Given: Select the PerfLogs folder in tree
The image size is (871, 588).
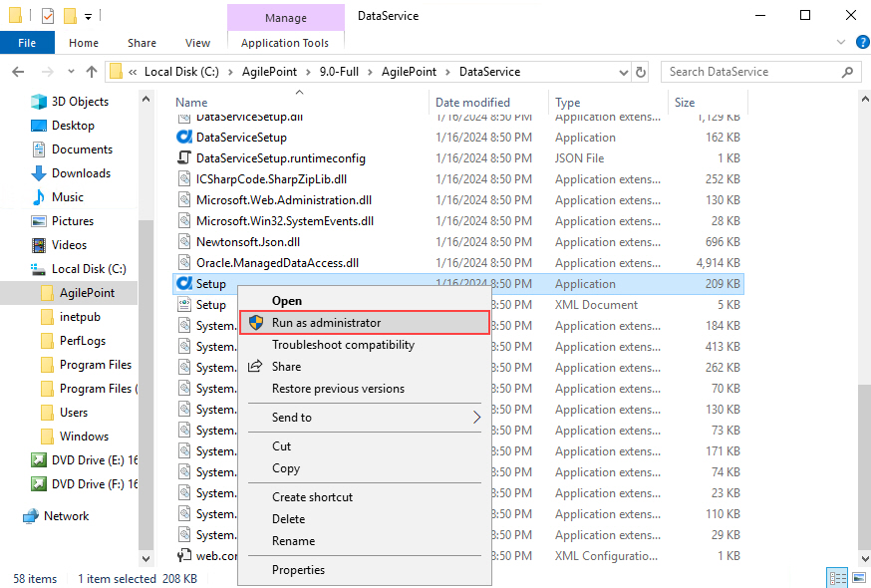Looking at the screenshot, I should pyautogui.click(x=82, y=341).
